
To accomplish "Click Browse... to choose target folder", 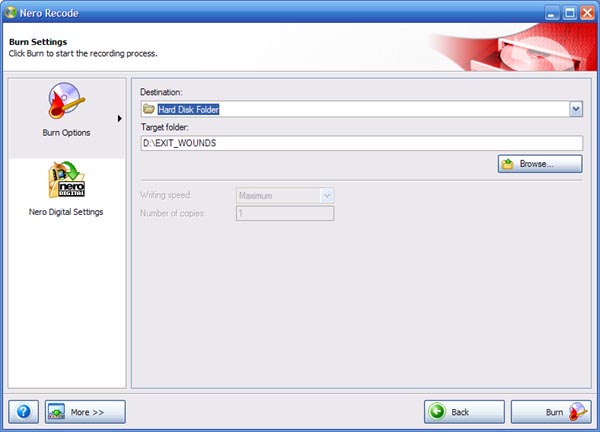I will click(x=540, y=164).
